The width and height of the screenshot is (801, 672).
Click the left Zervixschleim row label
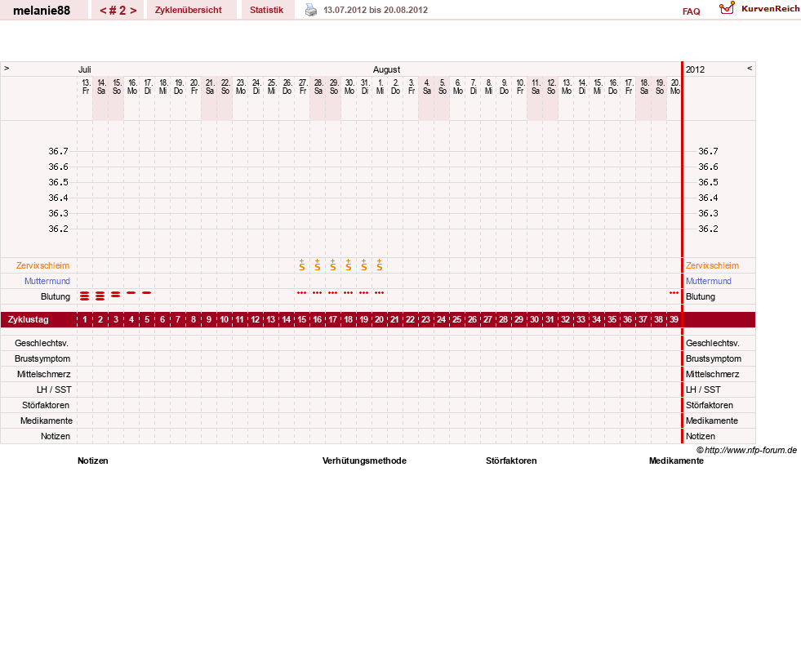tap(43, 265)
